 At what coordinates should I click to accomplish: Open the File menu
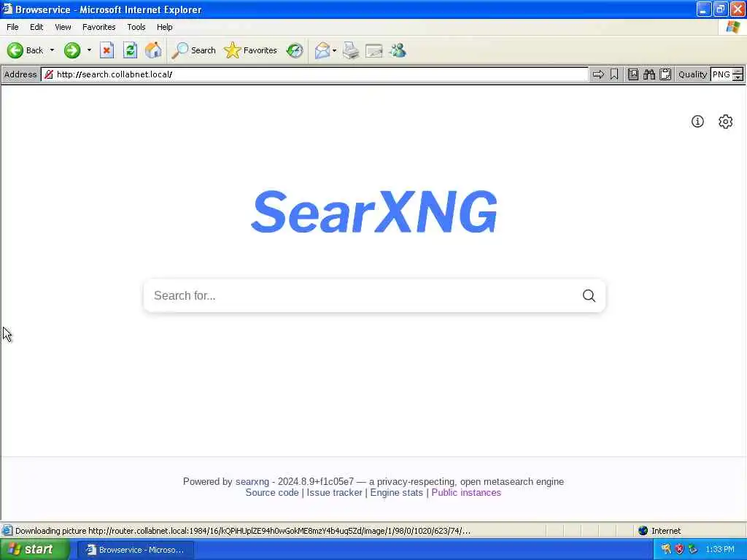(12, 27)
